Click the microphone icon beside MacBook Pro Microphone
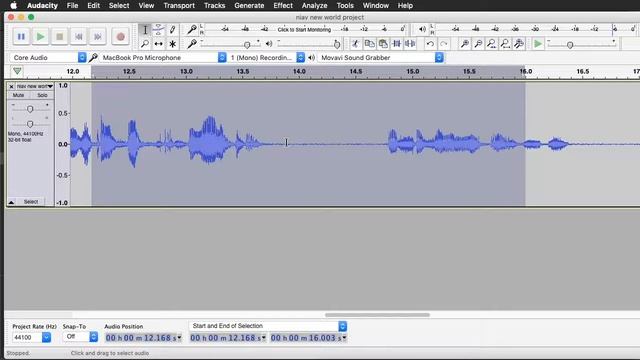640x360 pixels. [x=93, y=58]
